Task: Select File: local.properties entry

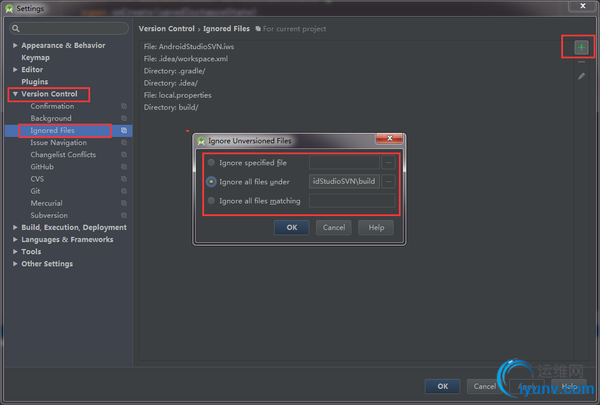Action: pos(178,95)
